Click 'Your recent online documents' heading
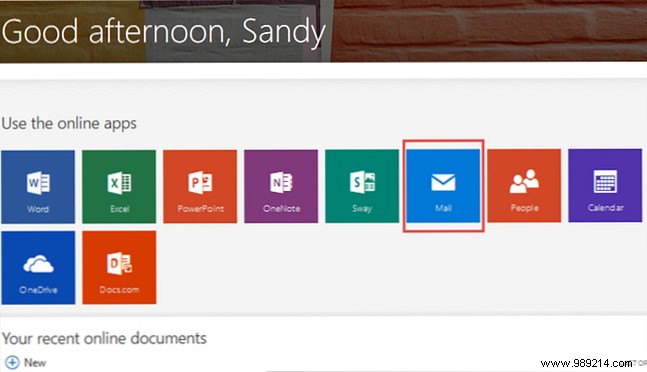Viewport: 647px width, 372px height. (x=104, y=339)
